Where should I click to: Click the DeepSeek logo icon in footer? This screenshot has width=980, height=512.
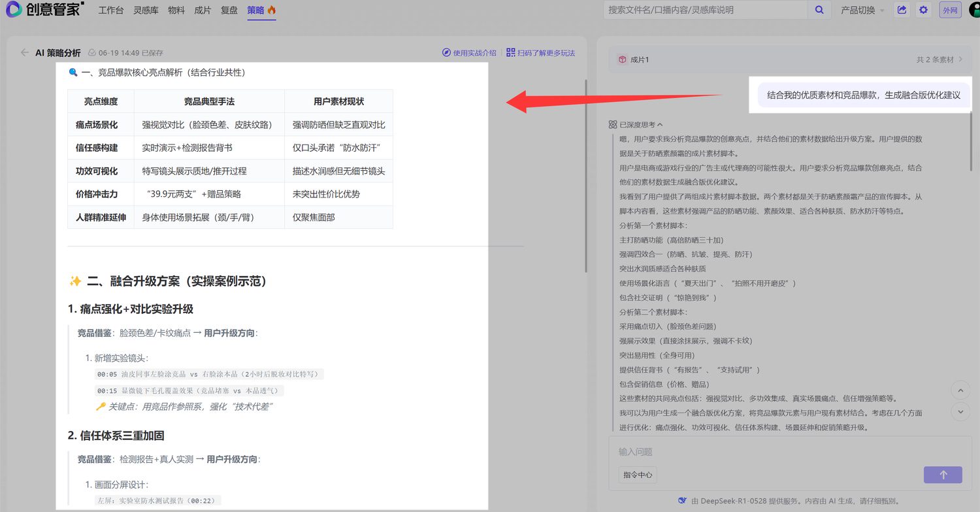coord(682,500)
